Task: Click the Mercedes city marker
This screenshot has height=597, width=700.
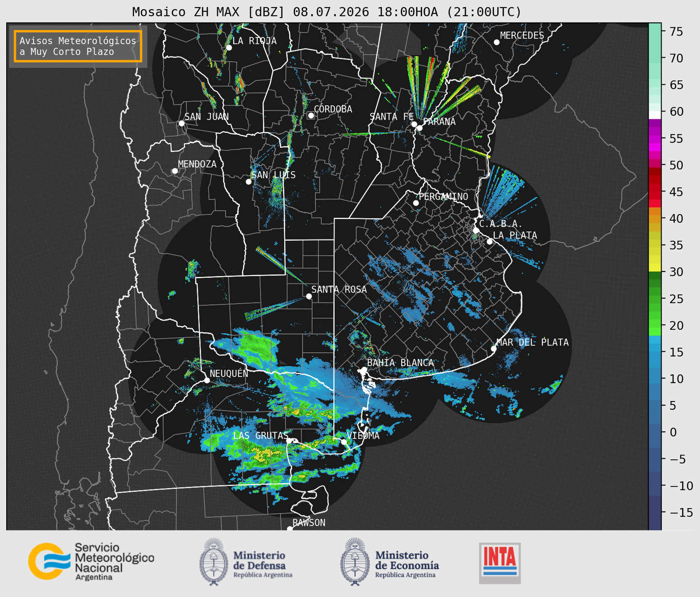Action: click(496, 42)
